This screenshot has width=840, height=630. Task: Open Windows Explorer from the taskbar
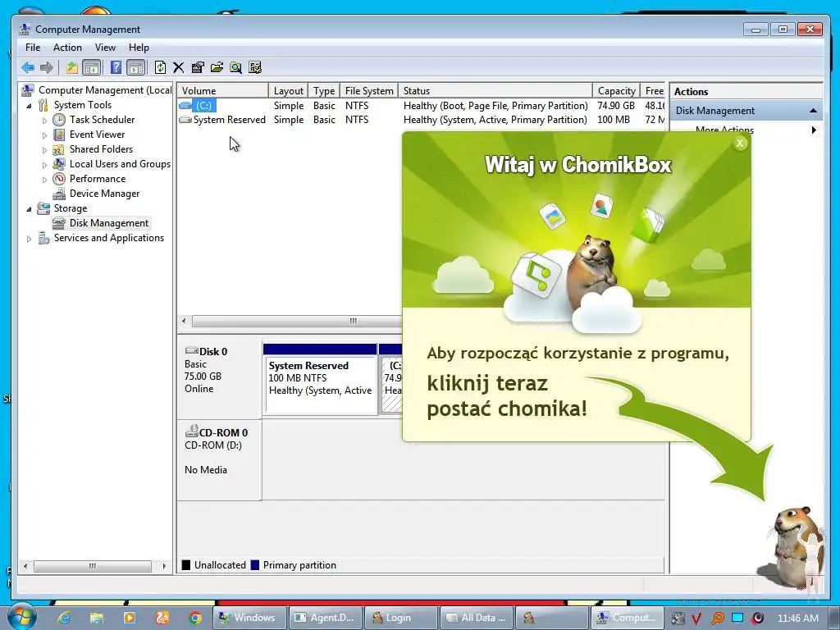tap(97, 618)
